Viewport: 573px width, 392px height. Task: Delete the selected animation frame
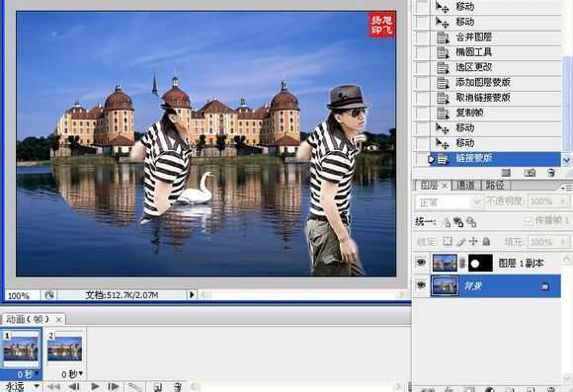pos(178,386)
